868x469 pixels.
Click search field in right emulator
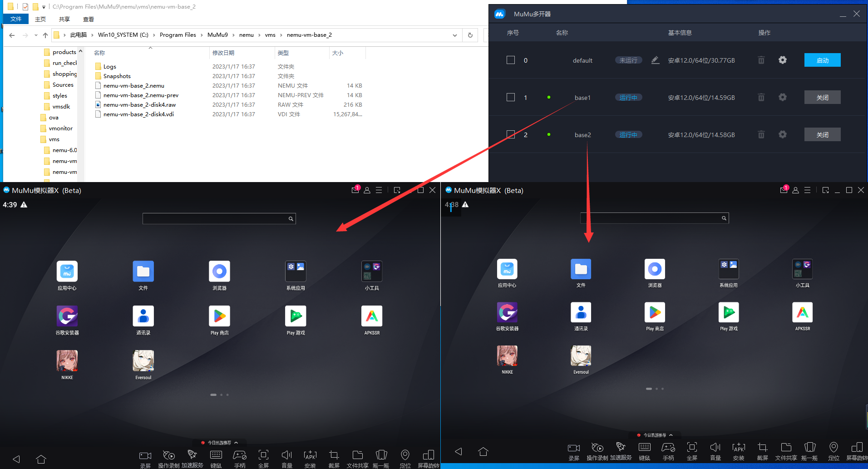655,218
